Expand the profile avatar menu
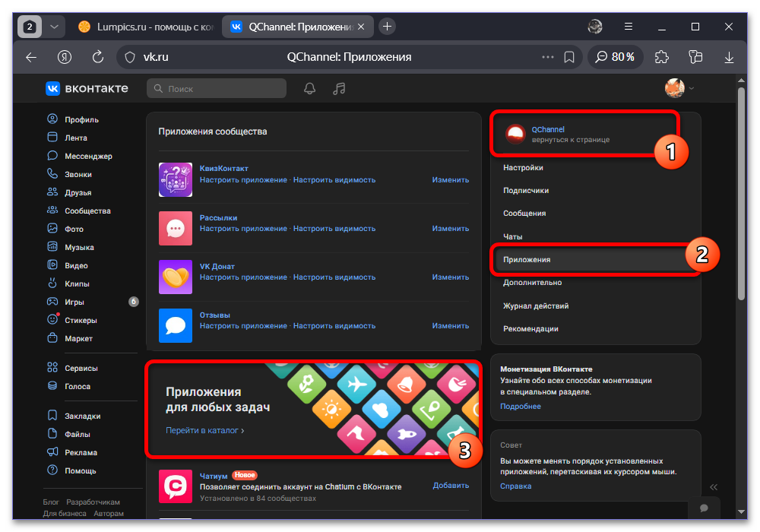 coord(679,88)
